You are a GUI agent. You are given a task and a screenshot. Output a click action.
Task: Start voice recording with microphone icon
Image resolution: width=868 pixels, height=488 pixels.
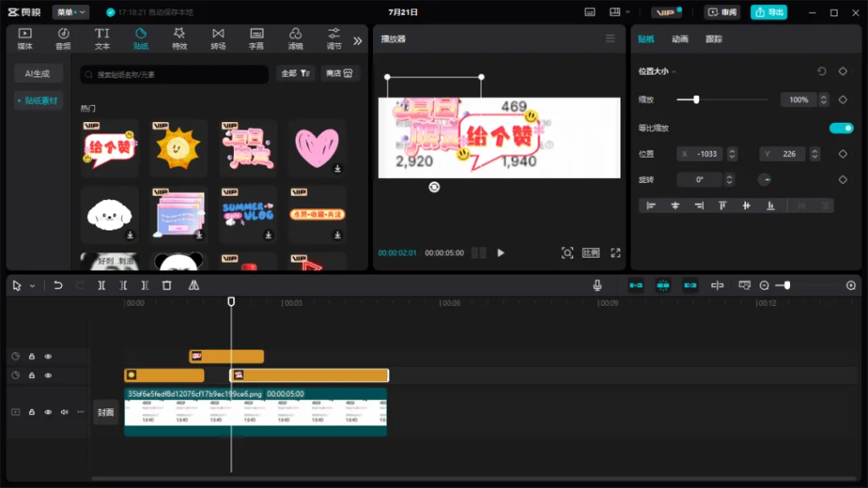pyautogui.click(x=598, y=286)
